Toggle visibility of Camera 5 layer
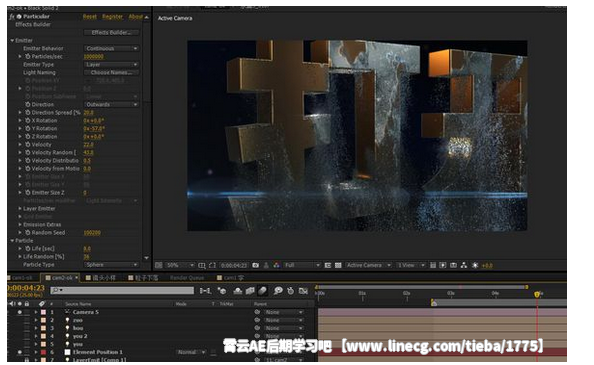Viewport: 594px width, 365px height. click(19, 312)
